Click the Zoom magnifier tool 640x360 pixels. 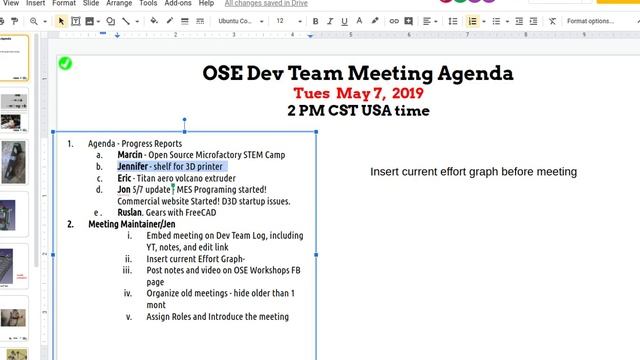(33, 21)
